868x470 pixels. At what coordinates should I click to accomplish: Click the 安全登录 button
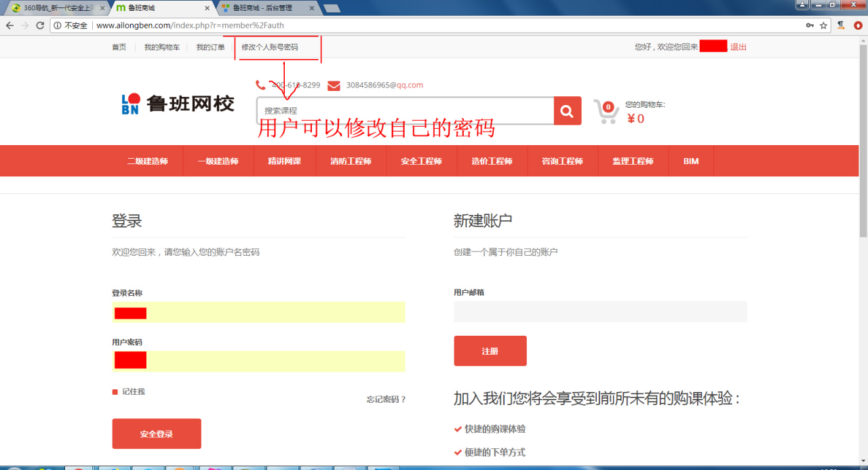(156, 434)
